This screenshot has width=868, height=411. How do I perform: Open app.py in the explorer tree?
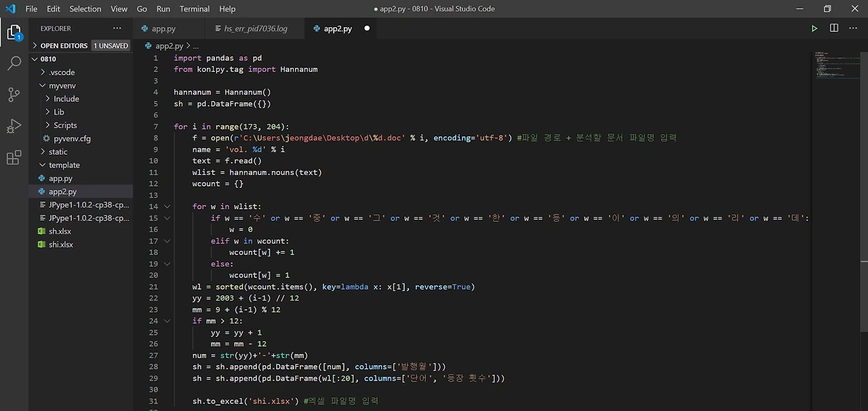(81, 178)
